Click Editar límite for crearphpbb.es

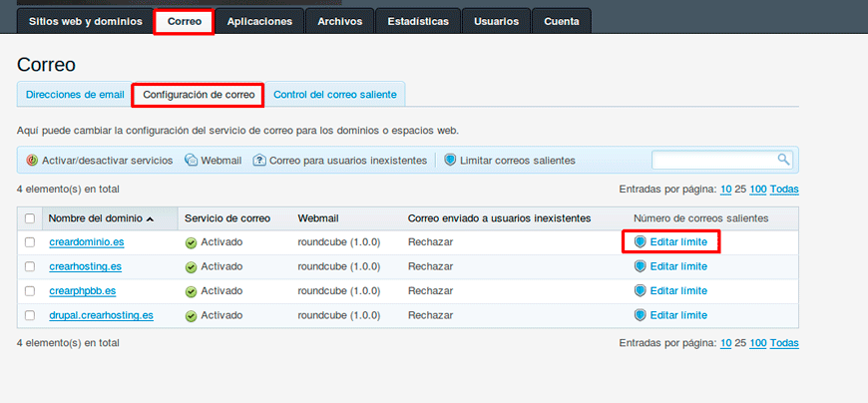677,291
